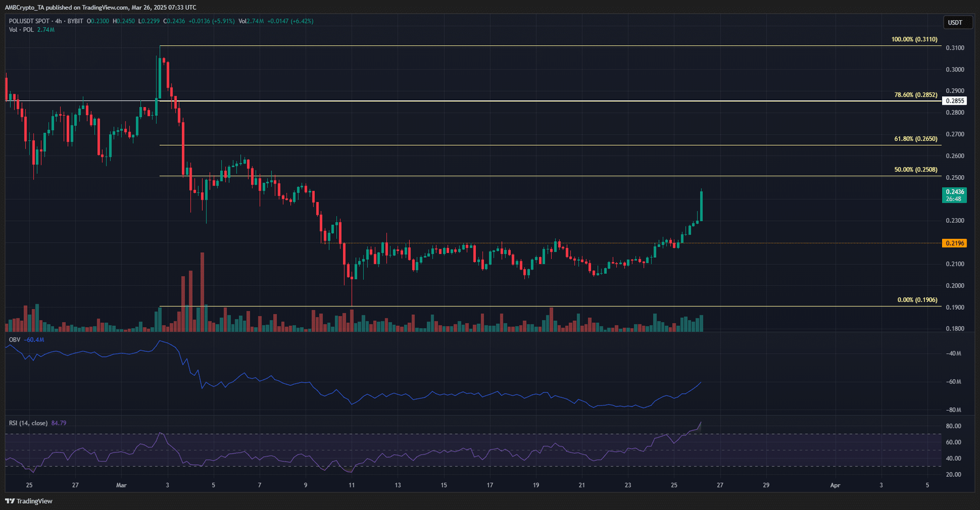Click the AMBCrypto_TA published header text
980x510 pixels.
pos(101,7)
